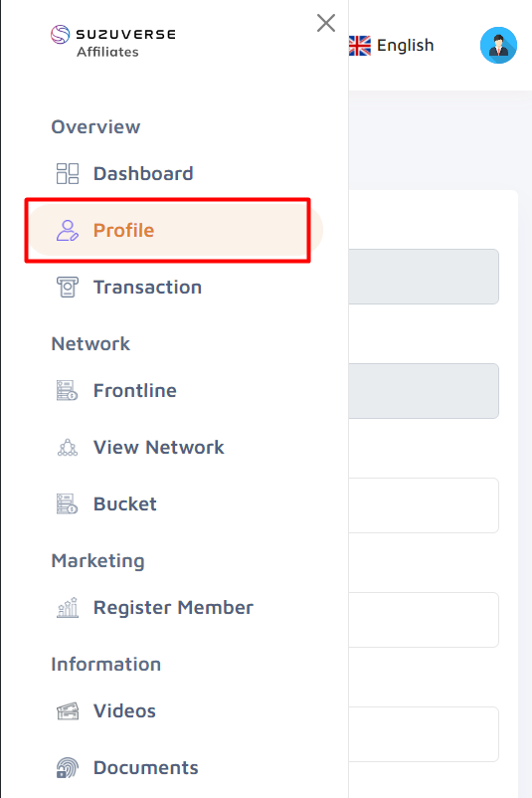Viewport: 532px width, 798px height.
Task: Open the English language selector
Action: (x=392, y=46)
